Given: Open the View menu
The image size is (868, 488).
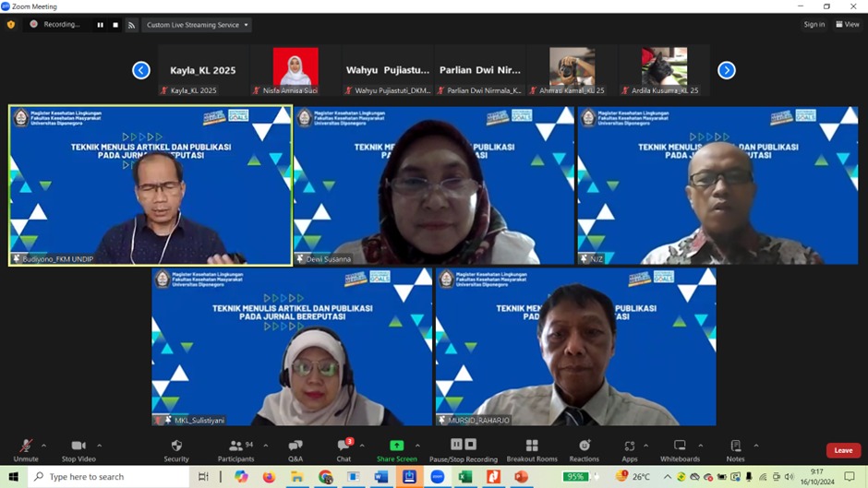Looking at the screenshot, I should pyautogui.click(x=848, y=25).
